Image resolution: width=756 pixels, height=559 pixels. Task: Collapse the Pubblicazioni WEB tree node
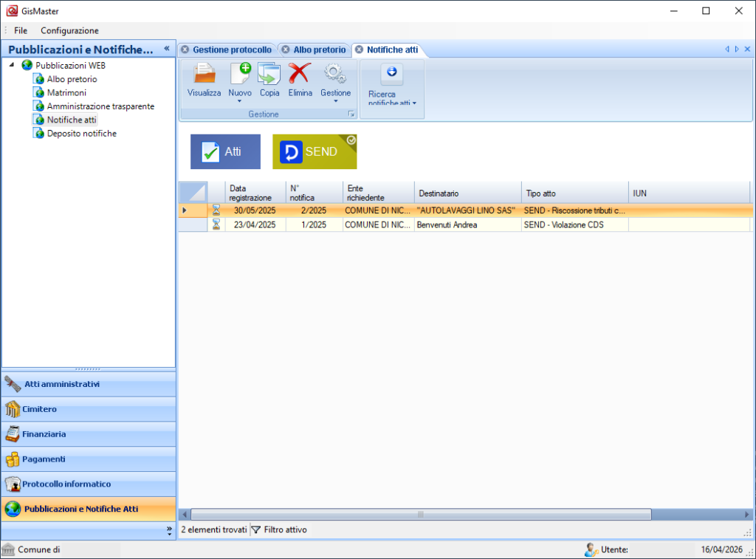tap(12, 65)
